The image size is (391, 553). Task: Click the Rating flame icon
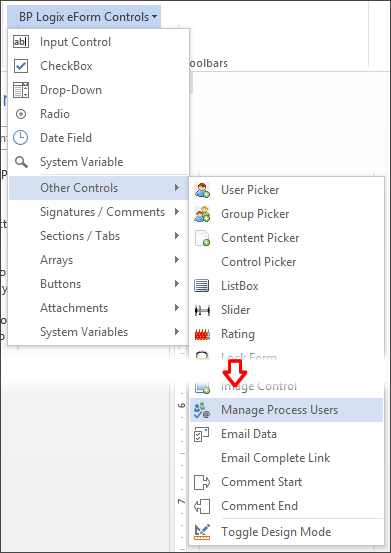tap(202, 334)
